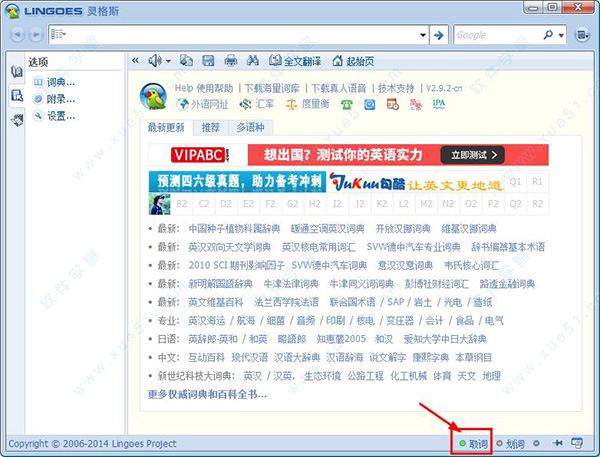Select the options page icon in the left sidebar
Viewport: 600px width, 457px height.
[x=16, y=95]
